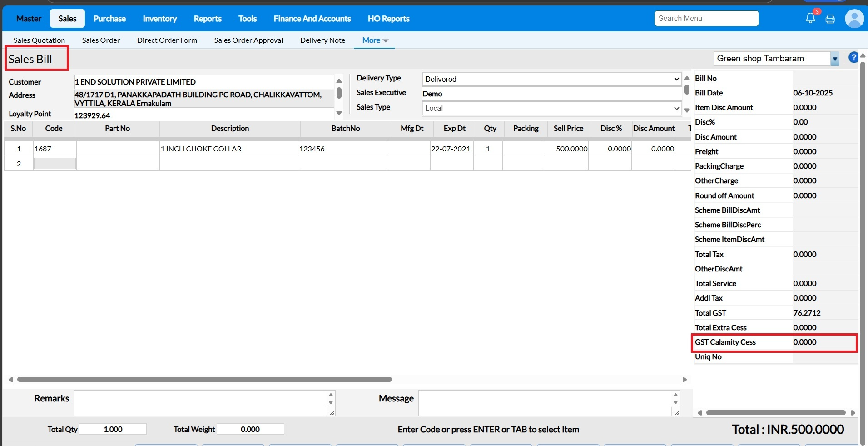Go to Delivery Note page

[322, 40]
